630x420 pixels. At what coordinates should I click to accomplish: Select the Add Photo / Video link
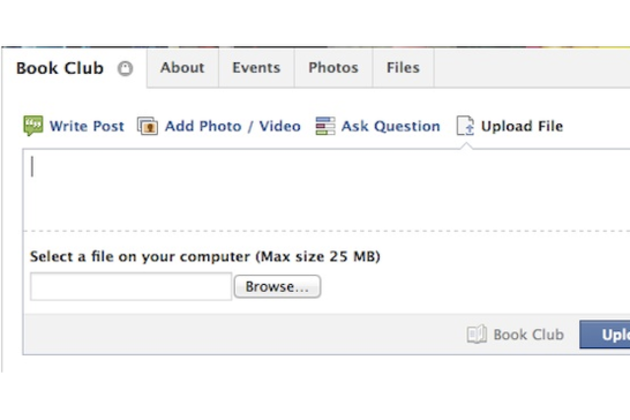(x=232, y=127)
